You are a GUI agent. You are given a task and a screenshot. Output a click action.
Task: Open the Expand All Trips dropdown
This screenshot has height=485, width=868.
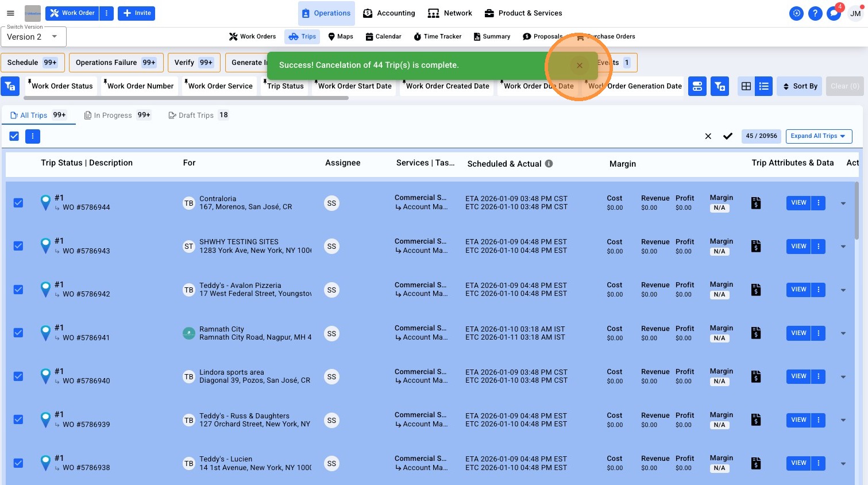819,136
